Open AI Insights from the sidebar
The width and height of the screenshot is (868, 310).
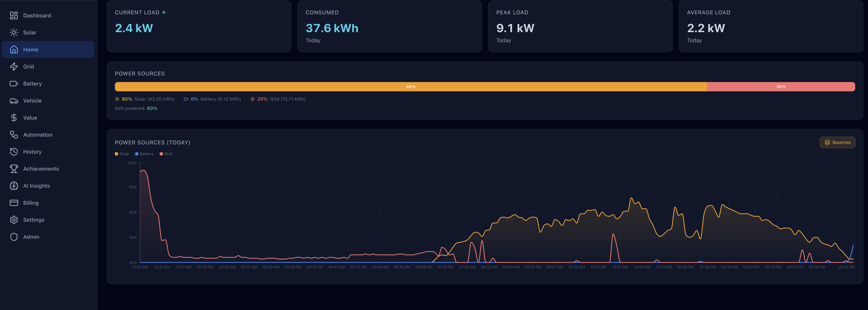click(x=14, y=186)
